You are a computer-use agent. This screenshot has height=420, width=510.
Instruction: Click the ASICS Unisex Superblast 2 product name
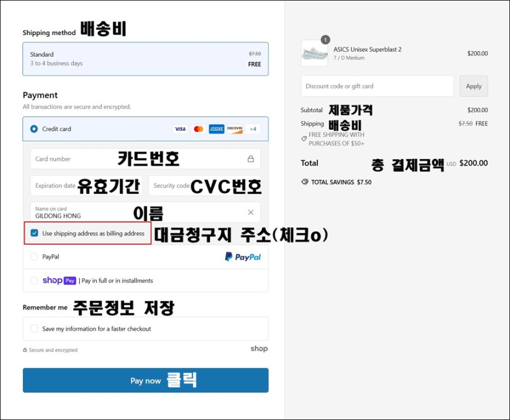click(367, 49)
